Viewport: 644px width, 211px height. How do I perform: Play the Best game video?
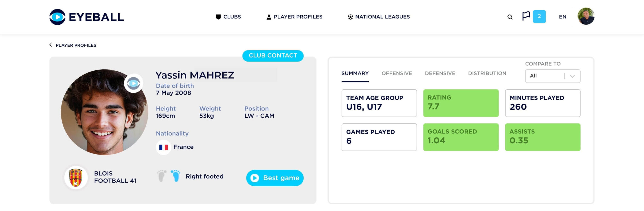(275, 178)
